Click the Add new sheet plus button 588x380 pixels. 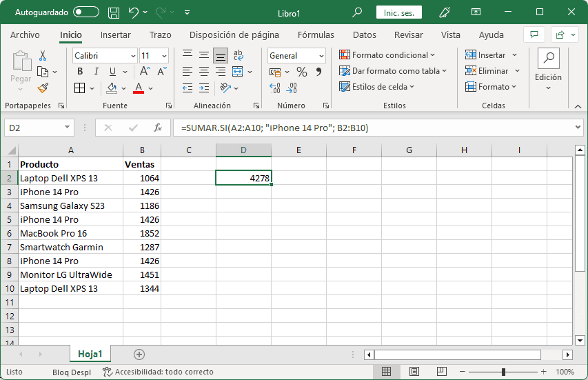coord(139,354)
